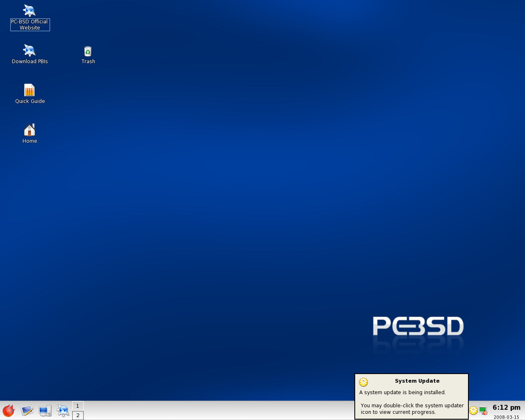Select the "Trash" desktop label
This screenshot has width=525, height=420.
tap(88, 62)
